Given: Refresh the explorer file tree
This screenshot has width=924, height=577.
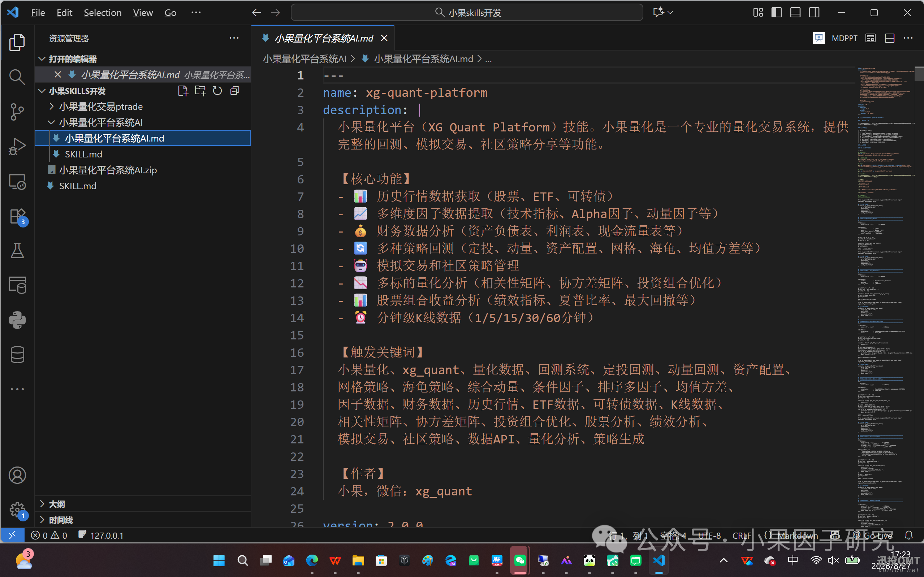Looking at the screenshot, I should click(217, 91).
